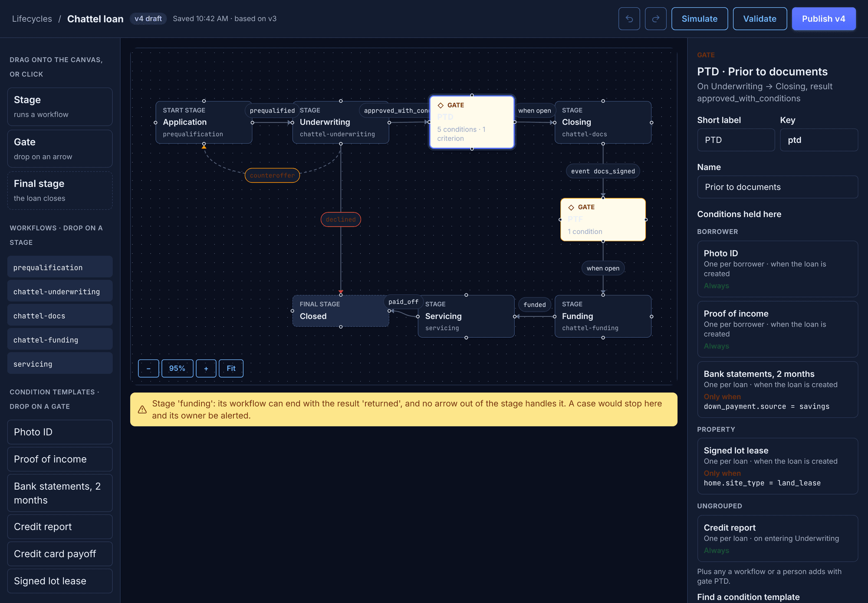
Task: Click the counteroffer arrow label
Action: point(272,175)
